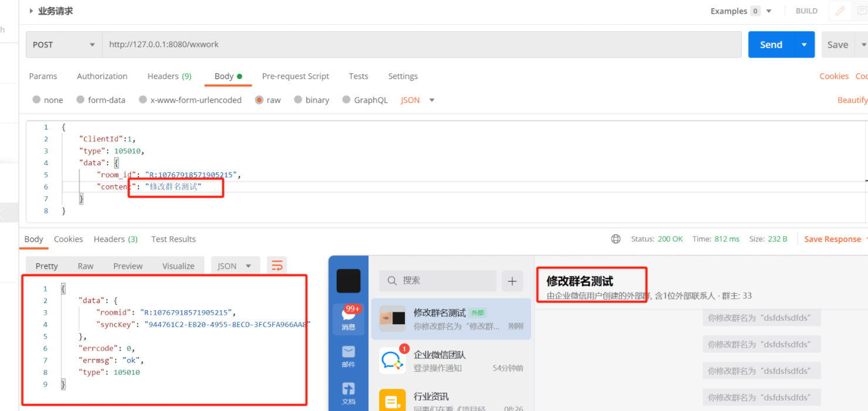Open the Test Results tab
This screenshot has height=411, width=868.
(173, 239)
